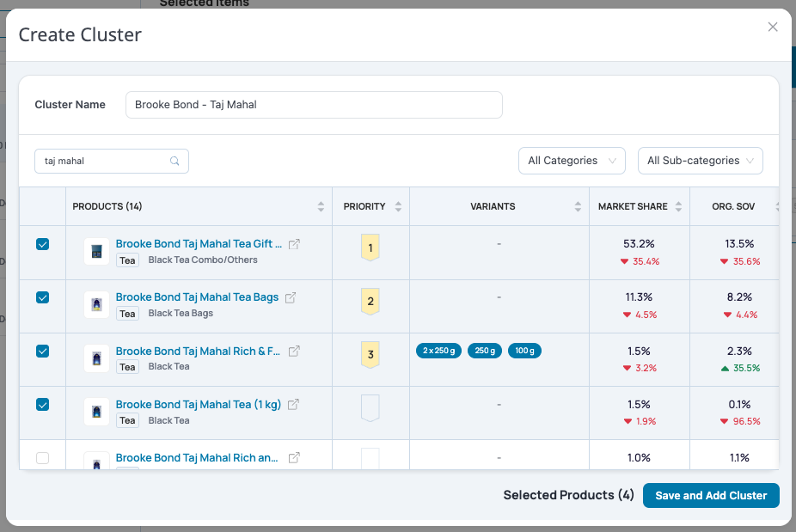Select the 2 x 250 g variant pill
Screen dimensions: 796x532
click(438, 351)
